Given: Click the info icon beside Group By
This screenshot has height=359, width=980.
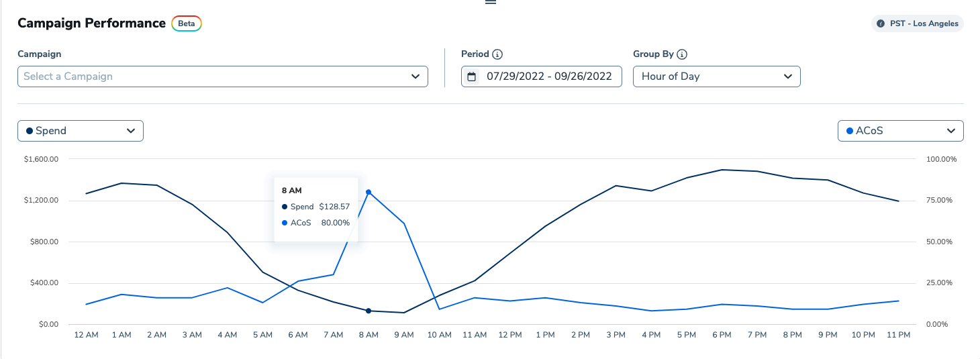Looking at the screenshot, I should (682, 54).
